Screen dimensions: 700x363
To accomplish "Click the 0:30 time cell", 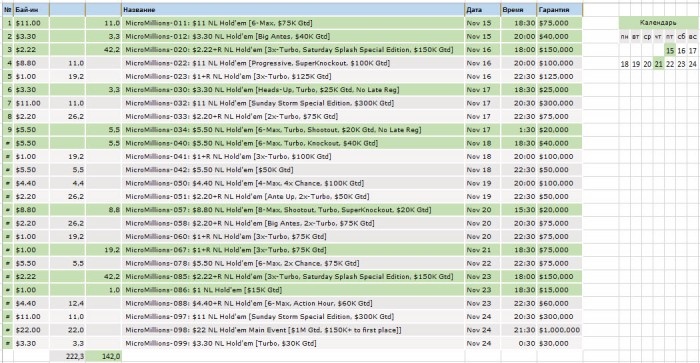I will 518,343.
